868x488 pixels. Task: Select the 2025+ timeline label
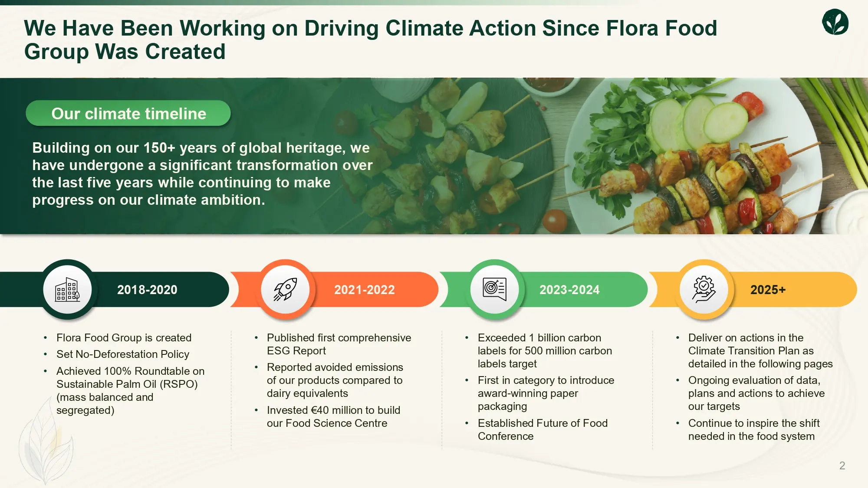click(768, 290)
